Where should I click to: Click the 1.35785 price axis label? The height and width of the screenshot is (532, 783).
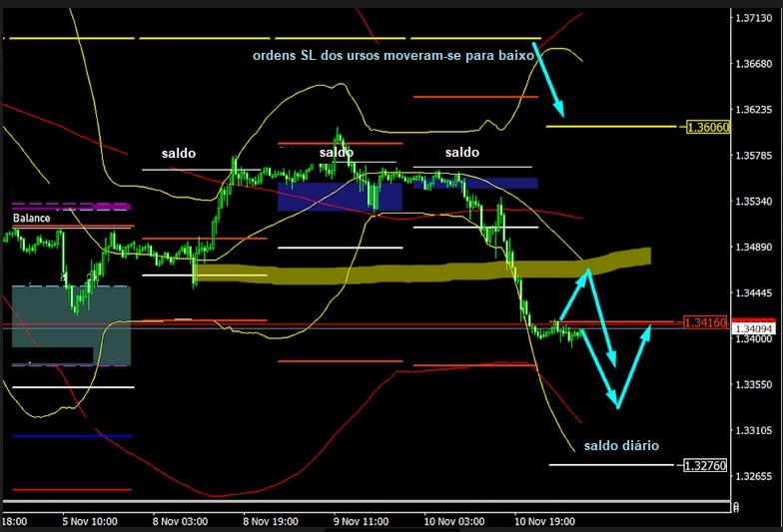(753, 156)
